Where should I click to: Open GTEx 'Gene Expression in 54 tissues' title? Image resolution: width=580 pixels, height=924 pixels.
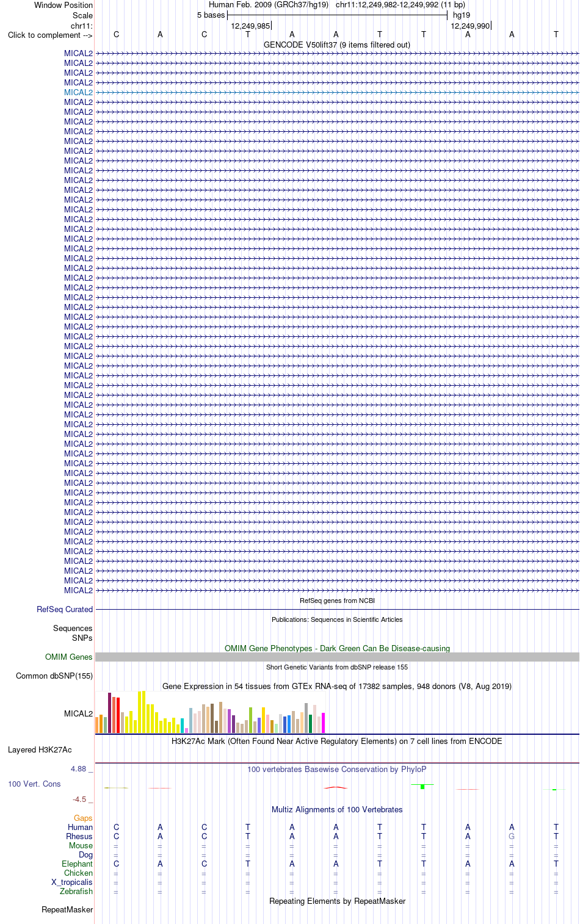[337, 686]
